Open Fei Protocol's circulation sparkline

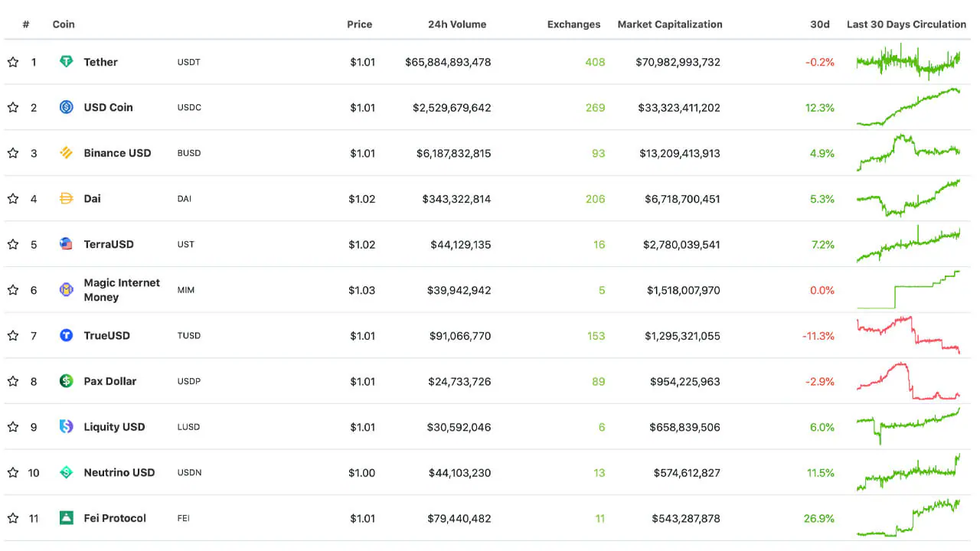(908, 518)
